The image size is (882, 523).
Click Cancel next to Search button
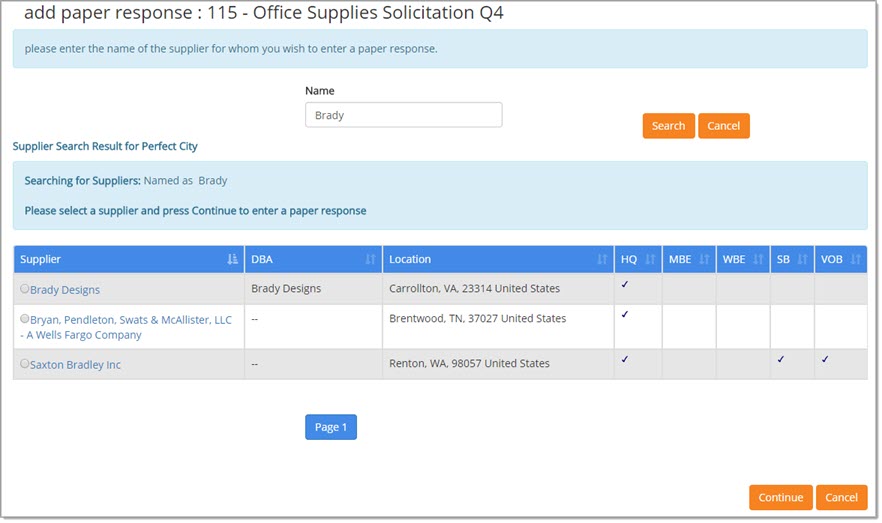tap(723, 126)
